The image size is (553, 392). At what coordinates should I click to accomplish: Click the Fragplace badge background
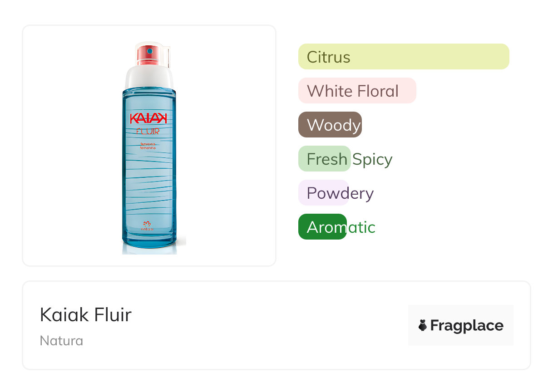click(x=461, y=325)
